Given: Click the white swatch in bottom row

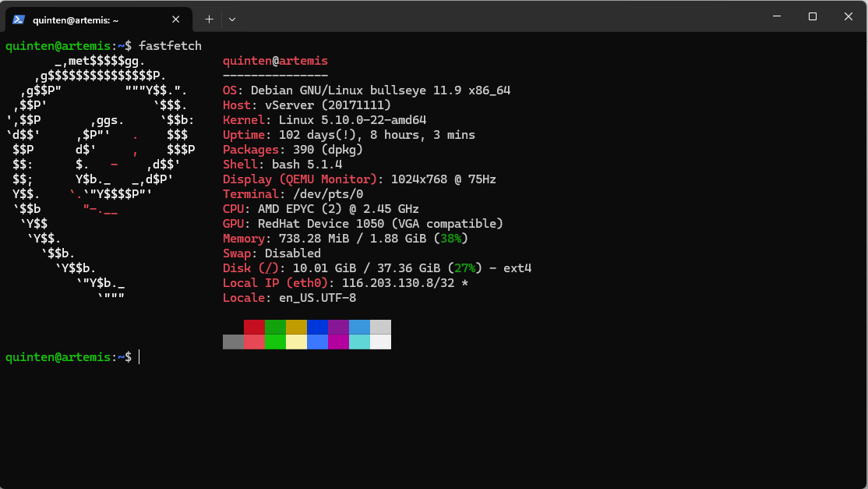Looking at the screenshot, I should pos(380,342).
